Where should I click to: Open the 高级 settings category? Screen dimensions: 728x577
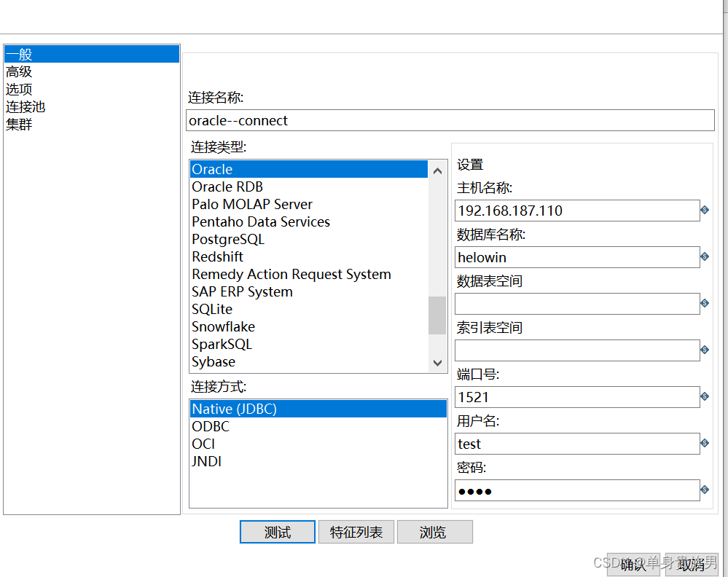(x=92, y=71)
